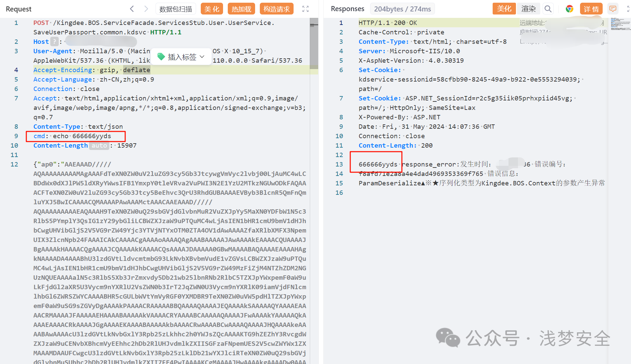Click the Cache-Control: private line
Image resolution: width=631 pixels, height=364 pixels.
402,32
